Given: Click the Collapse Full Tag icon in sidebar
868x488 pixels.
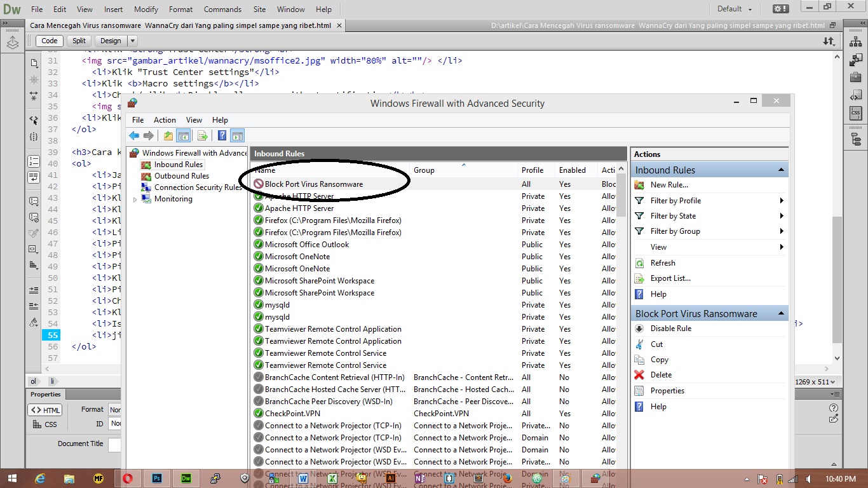Looking at the screenshot, I should point(34,96).
